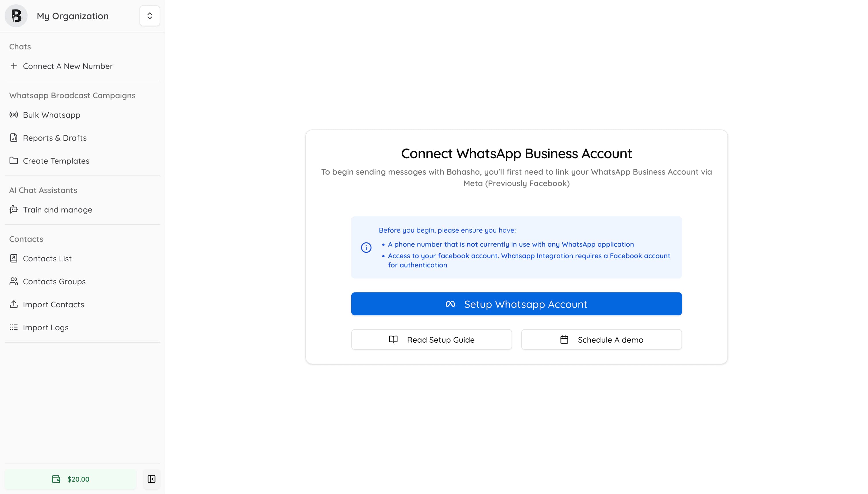
Task: Click the wallet icon next to the balance
Action: [x=56, y=479]
